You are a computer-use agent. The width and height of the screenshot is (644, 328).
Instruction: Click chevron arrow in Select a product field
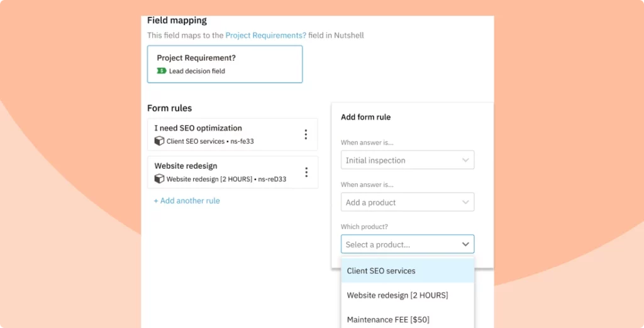(465, 244)
